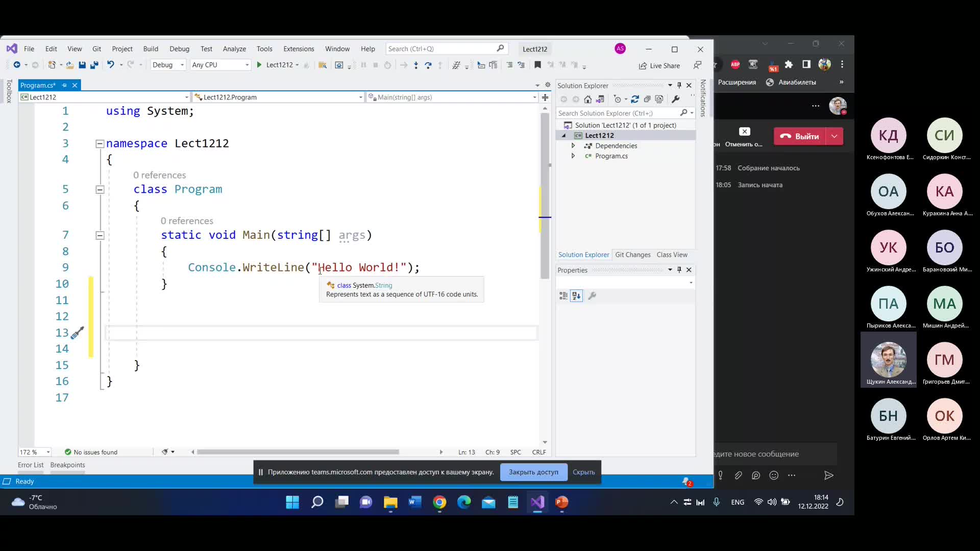The image size is (980, 551).
Task: Click Collapse All icon in Solution Explorer
Action: click(647, 99)
